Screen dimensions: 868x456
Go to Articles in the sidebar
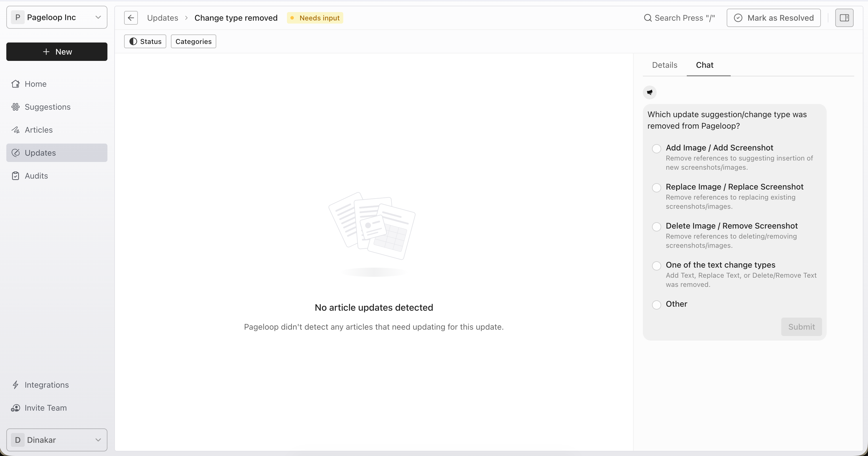[57, 130]
